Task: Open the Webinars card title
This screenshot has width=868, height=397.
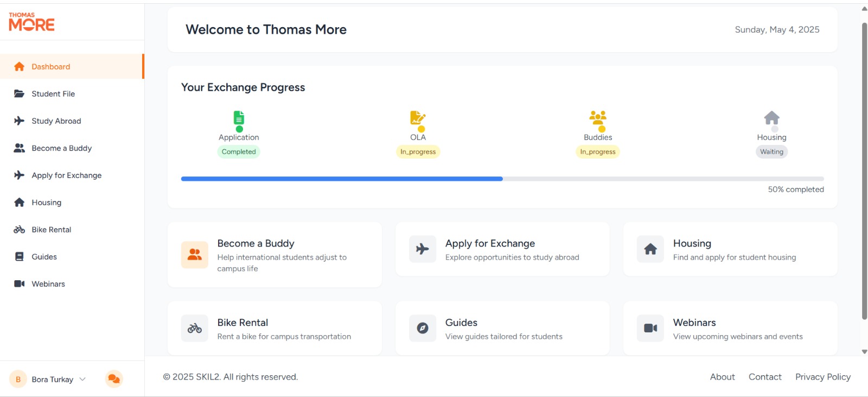Action: 694,323
